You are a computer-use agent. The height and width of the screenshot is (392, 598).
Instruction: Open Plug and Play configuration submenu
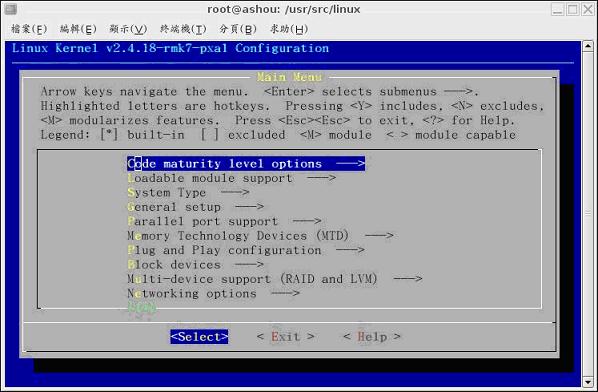[x=246, y=251]
